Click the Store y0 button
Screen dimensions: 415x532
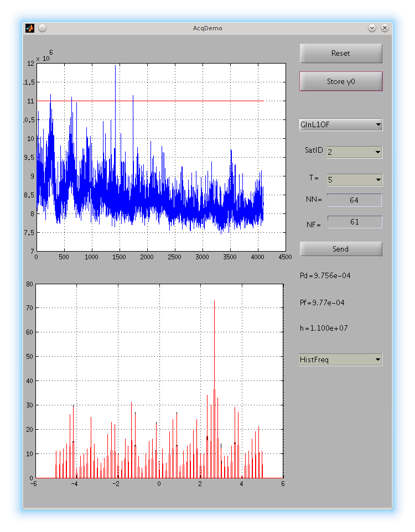coord(341,81)
